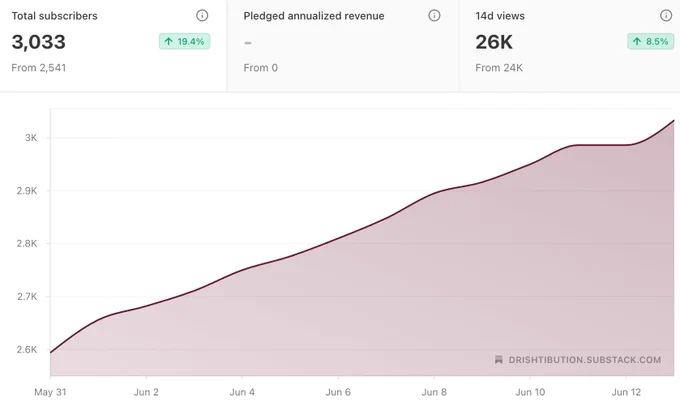Click the 2.7K y-axis label
This screenshot has width=680, height=410.
[x=27, y=297]
